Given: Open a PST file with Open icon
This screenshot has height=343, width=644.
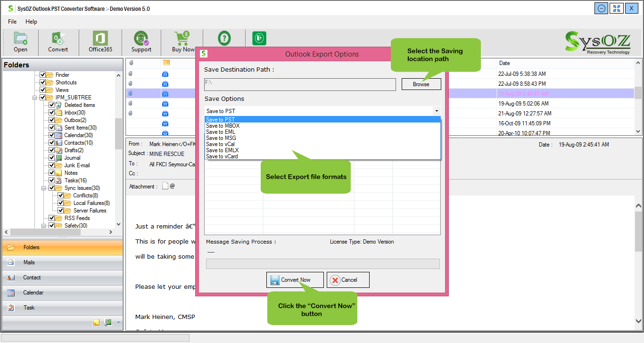Looking at the screenshot, I should pos(20,41).
